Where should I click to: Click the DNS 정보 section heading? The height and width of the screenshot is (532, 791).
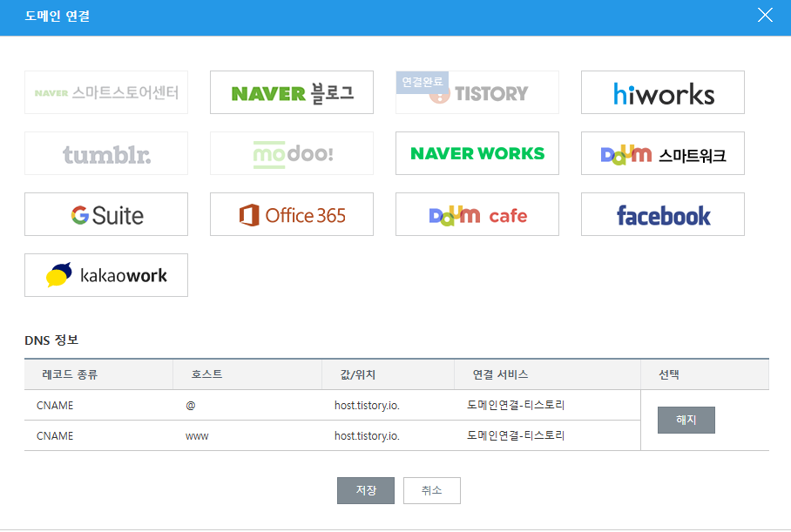[51, 340]
